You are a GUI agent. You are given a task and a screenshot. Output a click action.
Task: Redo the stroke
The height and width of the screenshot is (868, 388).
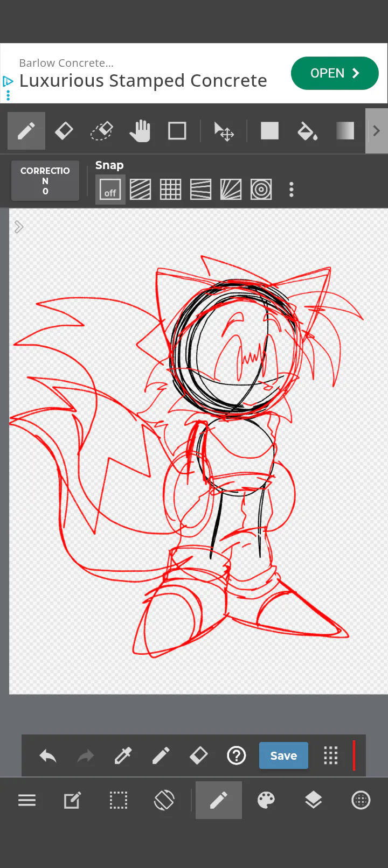click(x=86, y=756)
